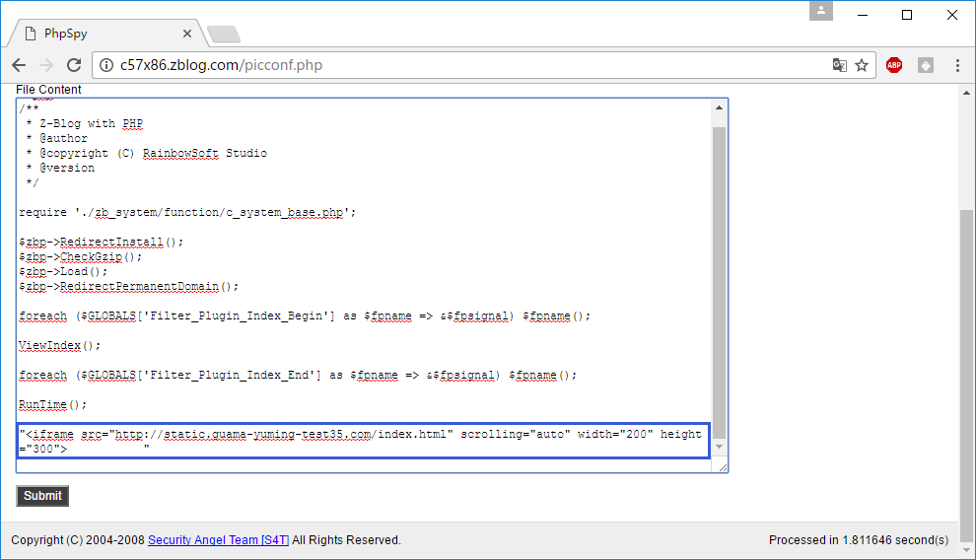Click '@copyright (C) RainbowSoft Studio' comment

click(x=147, y=153)
